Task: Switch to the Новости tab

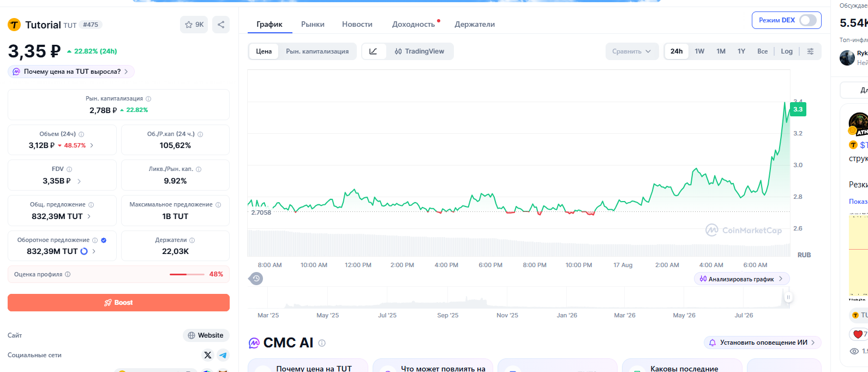Action: click(x=357, y=24)
